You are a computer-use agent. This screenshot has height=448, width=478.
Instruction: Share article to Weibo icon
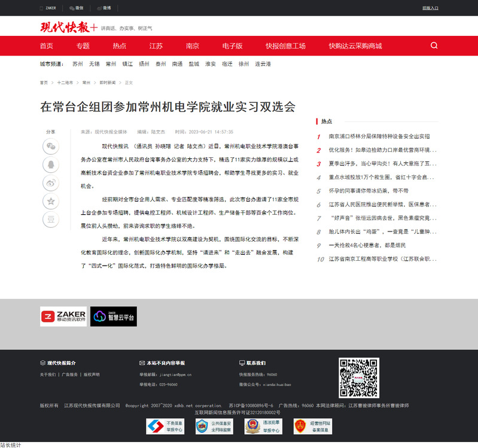(x=51, y=183)
